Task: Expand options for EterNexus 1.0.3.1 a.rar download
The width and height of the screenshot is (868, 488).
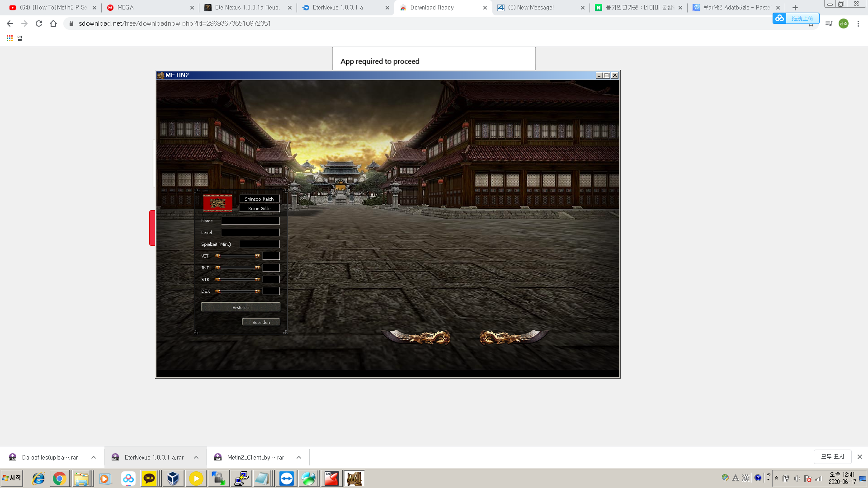Action: [196, 457]
